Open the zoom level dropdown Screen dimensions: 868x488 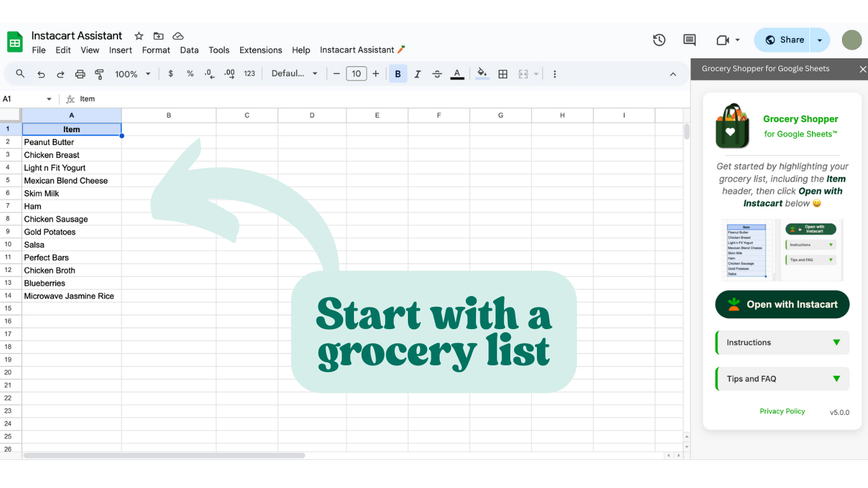point(132,74)
